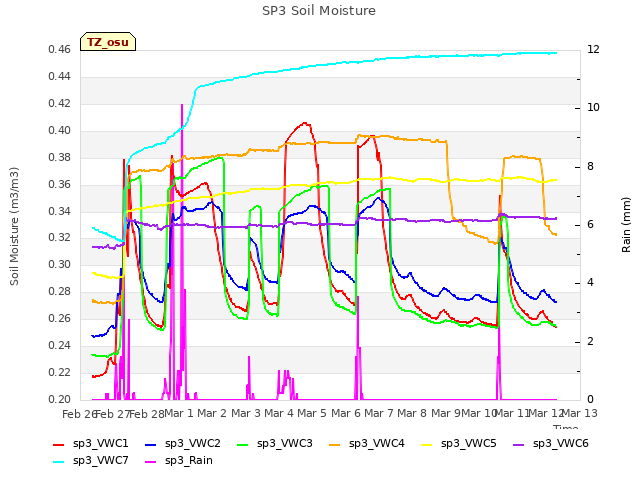Click the blue sp3_VWC2 legend color marker
Image resolution: width=640 pixels, height=480 pixels.
point(151,444)
